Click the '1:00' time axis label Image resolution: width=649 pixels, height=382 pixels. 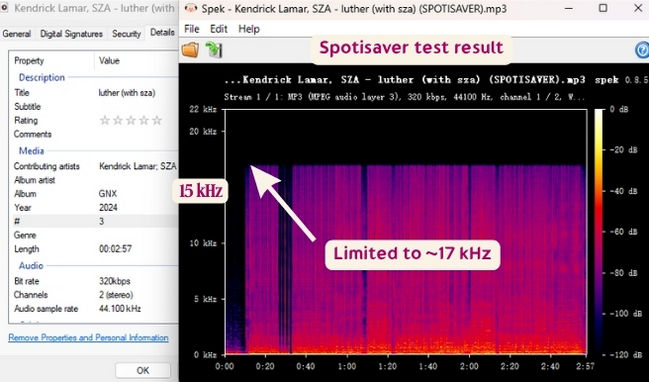point(346,366)
